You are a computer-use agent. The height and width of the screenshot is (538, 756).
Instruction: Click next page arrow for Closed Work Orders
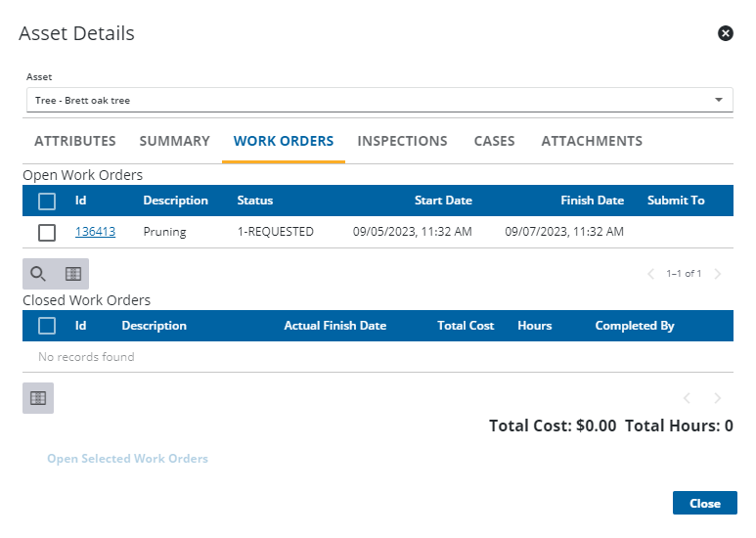[718, 398]
